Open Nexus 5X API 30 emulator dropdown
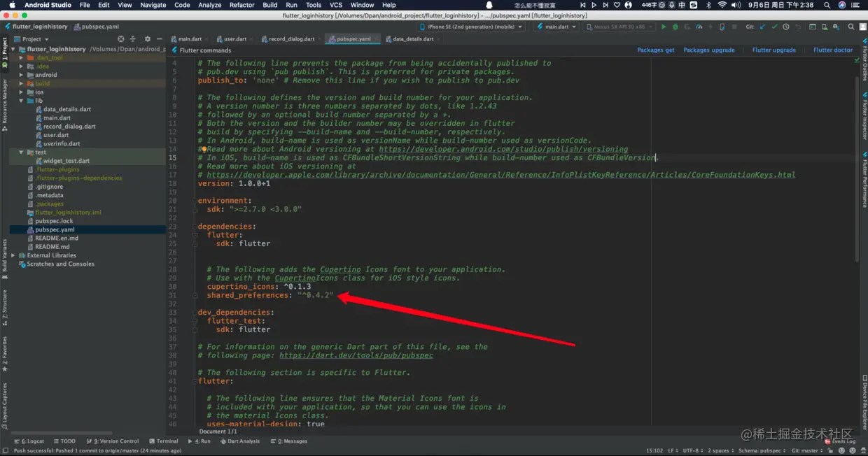Screen dimensions: 868x456 point(620,27)
